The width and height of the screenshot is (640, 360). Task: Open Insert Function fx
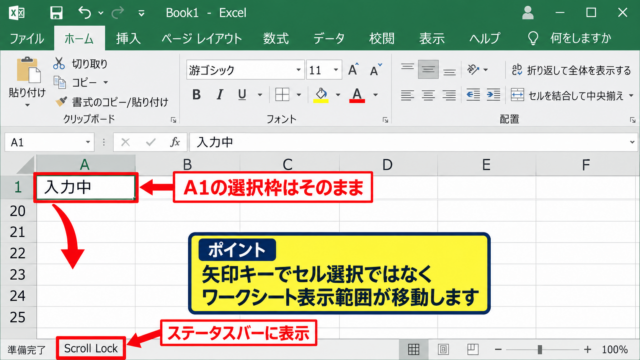(x=175, y=142)
